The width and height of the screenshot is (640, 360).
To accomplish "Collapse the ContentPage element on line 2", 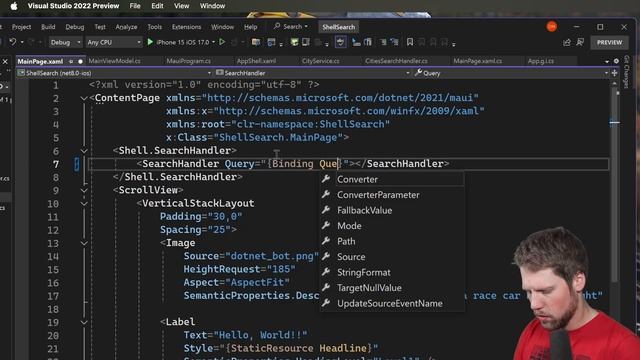I will 84,98.
